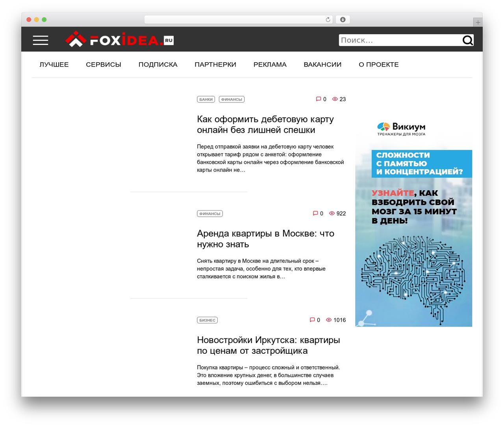Click excerpt 'Перед отправкой заявки на дебетовую'
The width and height of the screenshot is (504, 427).
[271, 158]
